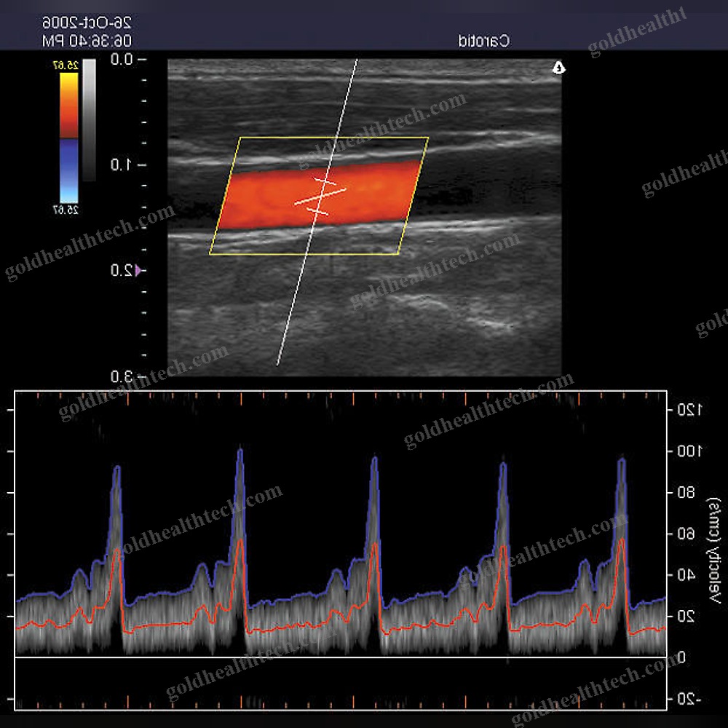Click the spectral Doppler zero baseline
The width and height of the screenshot is (728, 728).
[x=341, y=657]
